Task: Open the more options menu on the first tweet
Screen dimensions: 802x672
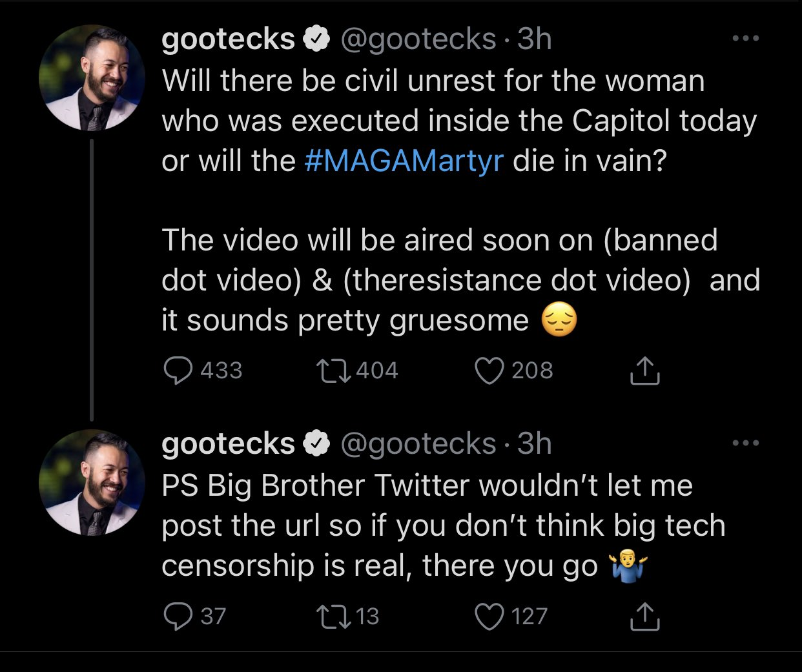Action: pyautogui.click(x=746, y=39)
